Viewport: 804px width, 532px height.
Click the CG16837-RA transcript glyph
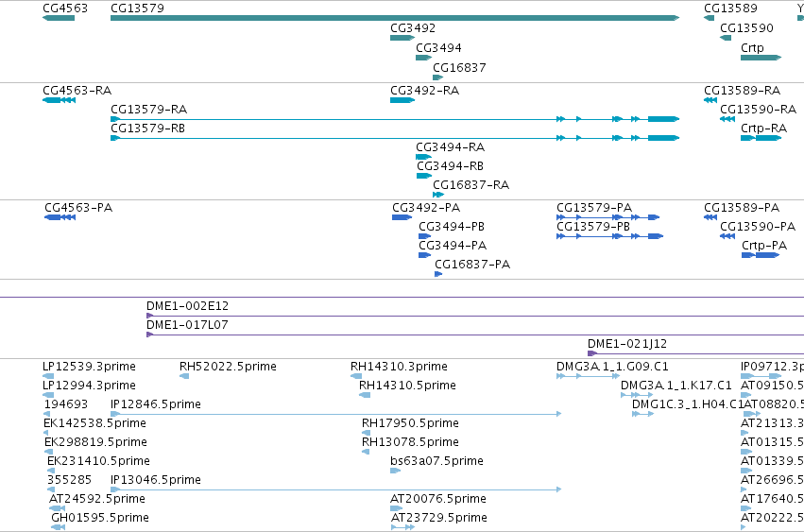coord(438,195)
